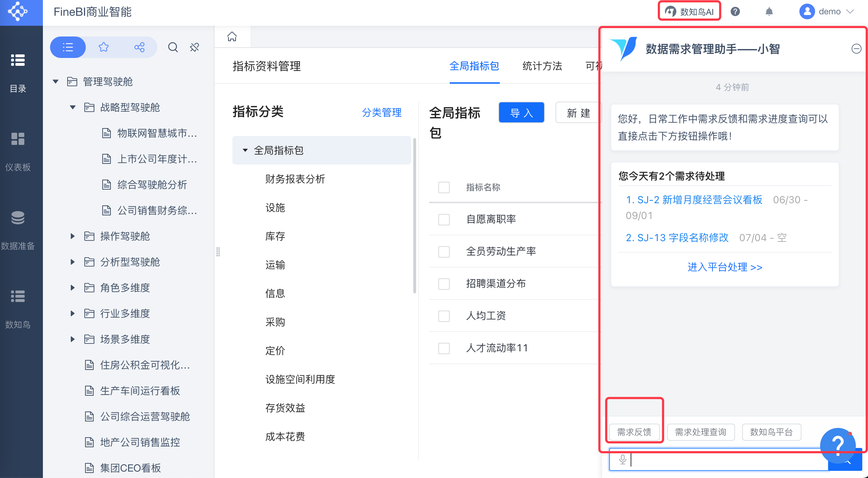Screen dimensions: 868x478
Task: Collapse the 战略型驾驶舱 folder
Action: click(73, 107)
